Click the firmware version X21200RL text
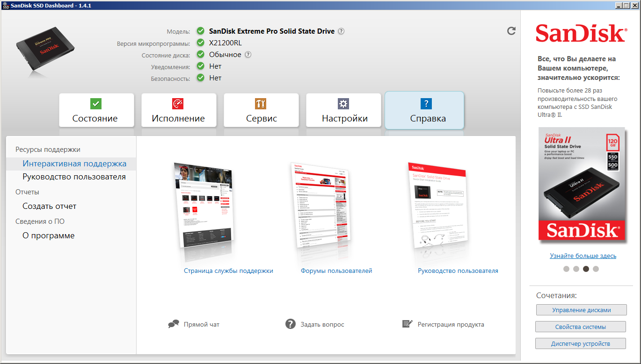Viewport: 641px width, 364px height. 226,43
